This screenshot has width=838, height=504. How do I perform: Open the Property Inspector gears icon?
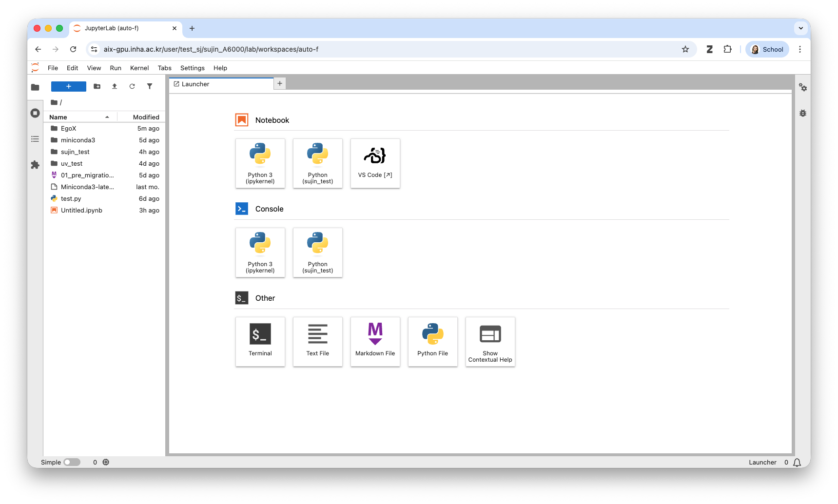(x=803, y=87)
